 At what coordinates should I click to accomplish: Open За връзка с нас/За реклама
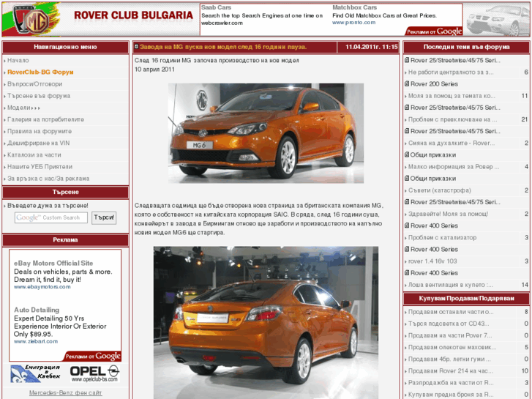[x=48, y=179]
